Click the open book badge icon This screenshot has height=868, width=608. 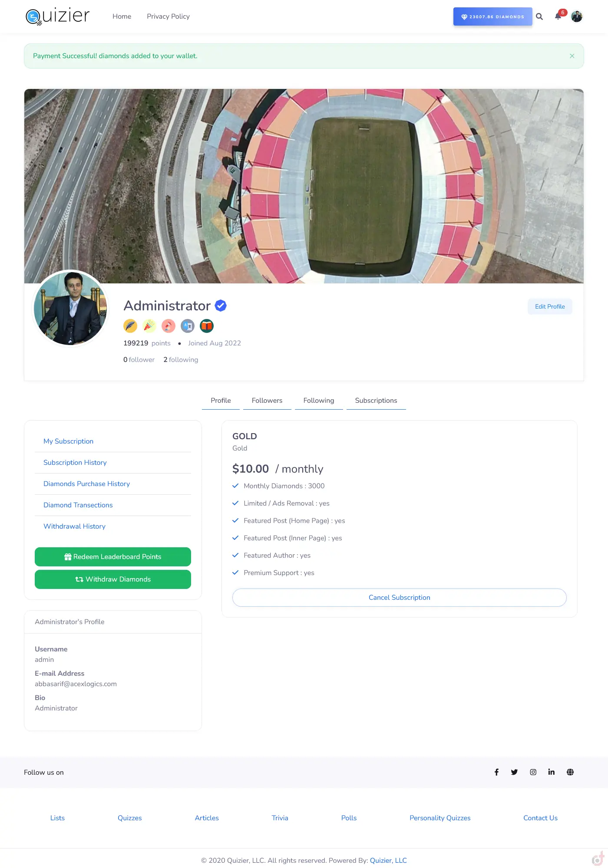[x=207, y=325]
